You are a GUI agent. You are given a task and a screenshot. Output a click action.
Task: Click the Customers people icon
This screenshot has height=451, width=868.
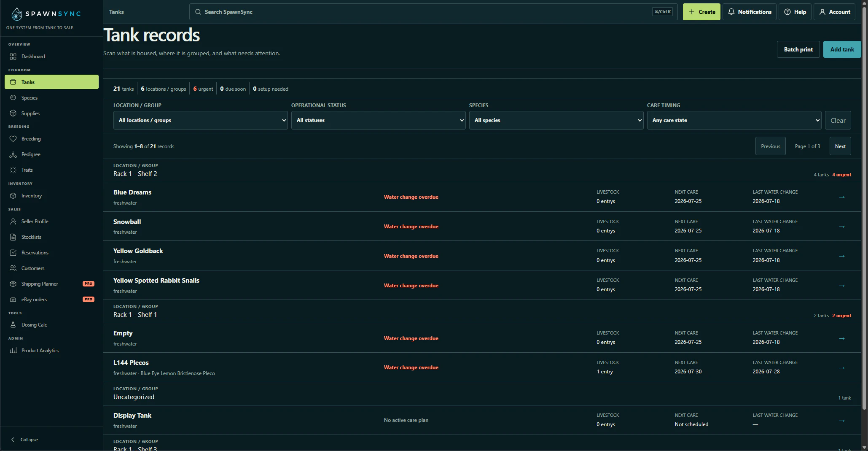[13, 268]
